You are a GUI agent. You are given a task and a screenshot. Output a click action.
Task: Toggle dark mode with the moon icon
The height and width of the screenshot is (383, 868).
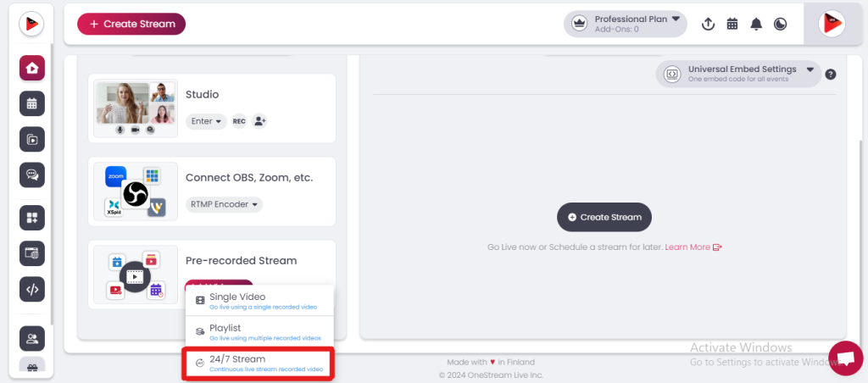[x=780, y=24]
